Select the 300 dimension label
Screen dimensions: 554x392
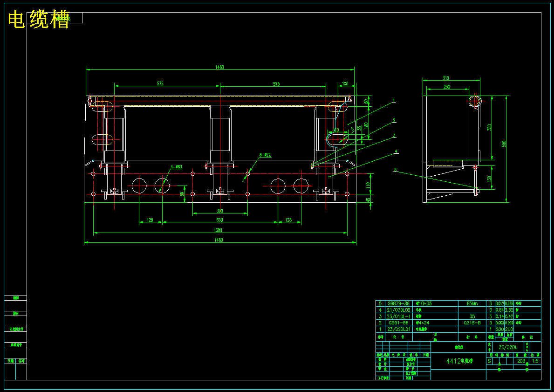pos(219,211)
